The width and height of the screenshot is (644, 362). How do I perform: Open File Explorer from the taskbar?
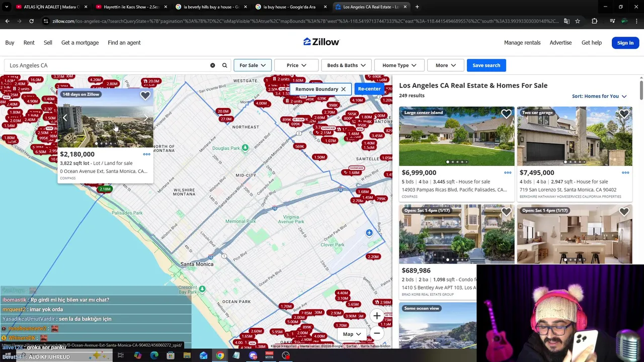pos(187,355)
